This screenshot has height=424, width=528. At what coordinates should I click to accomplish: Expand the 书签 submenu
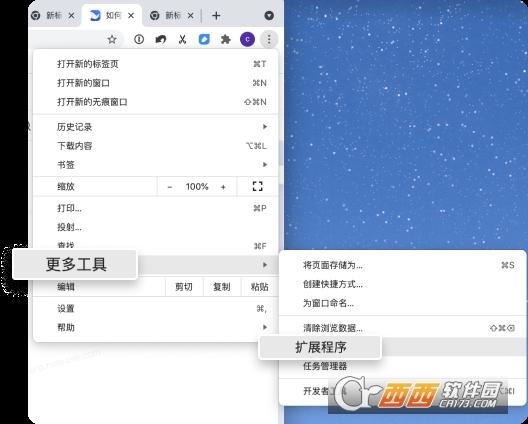(156, 165)
